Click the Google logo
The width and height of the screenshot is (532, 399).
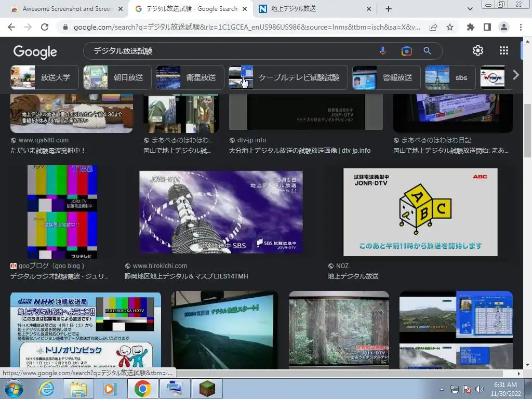point(35,51)
